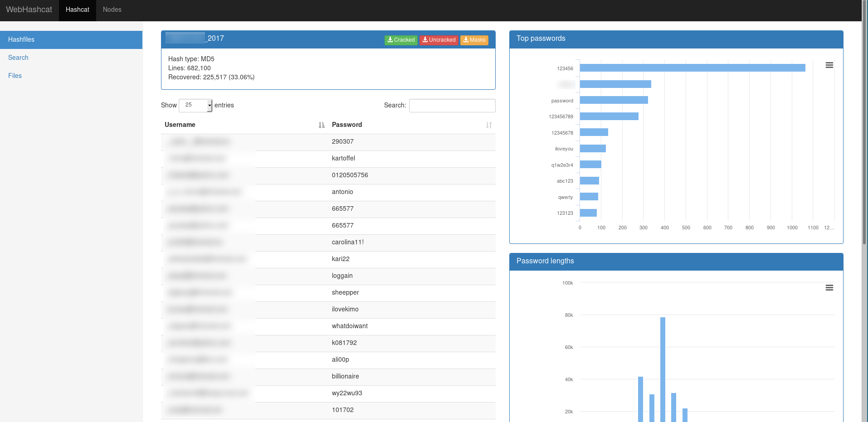Switch to the Hashcat tab
868x422 pixels.
point(77,10)
